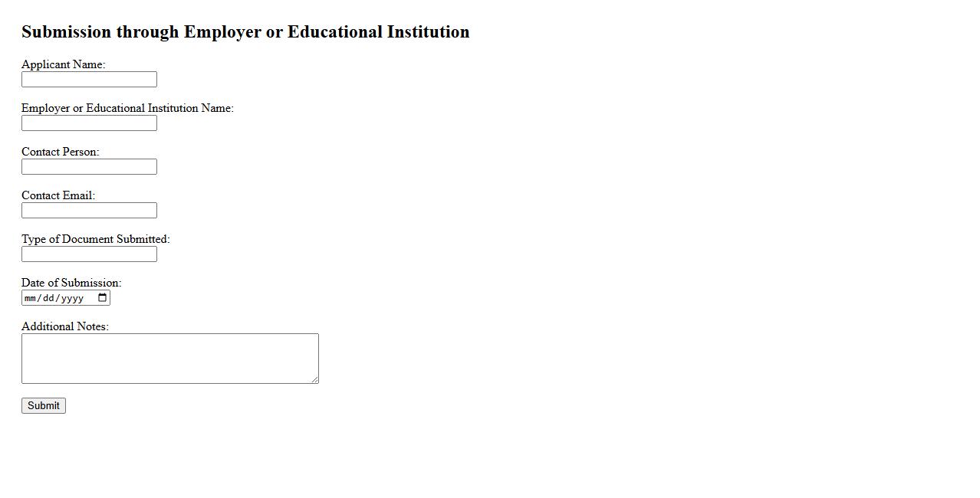Click the "Contact Person:" label
This screenshot has height=498, width=980.
[60, 152]
